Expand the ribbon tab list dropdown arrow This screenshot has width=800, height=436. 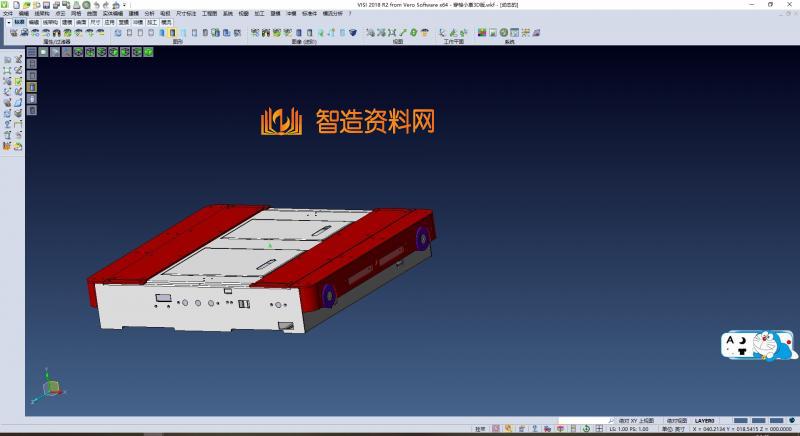tap(9, 22)
